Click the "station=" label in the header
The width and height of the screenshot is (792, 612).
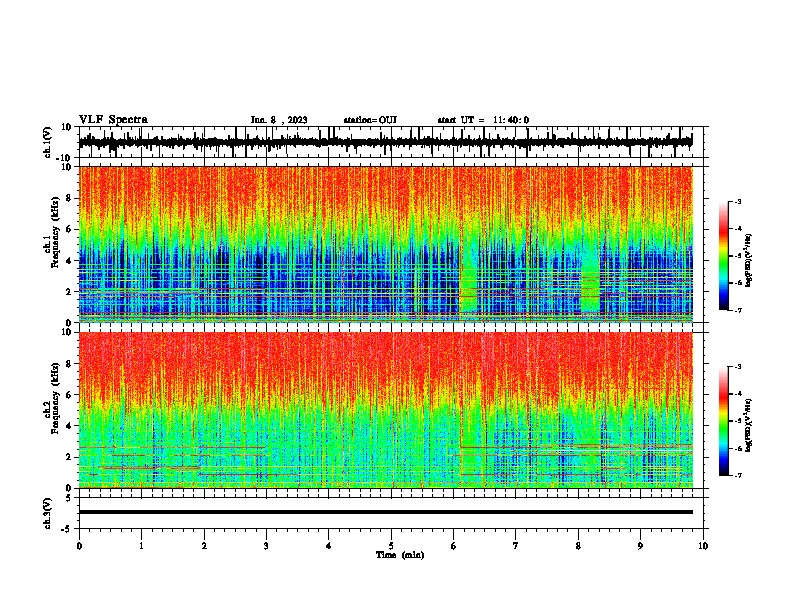[361, 120]
